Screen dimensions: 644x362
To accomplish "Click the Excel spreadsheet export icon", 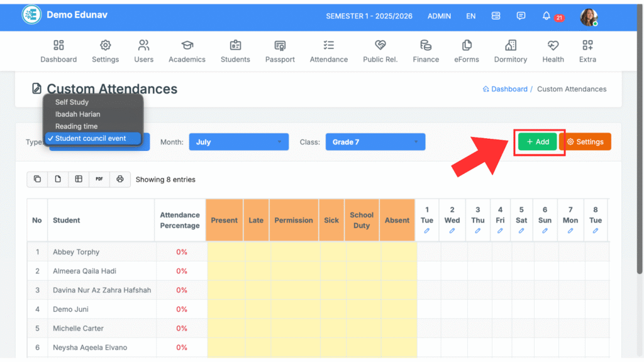I will pyautogui.click(x=79, y=179).
